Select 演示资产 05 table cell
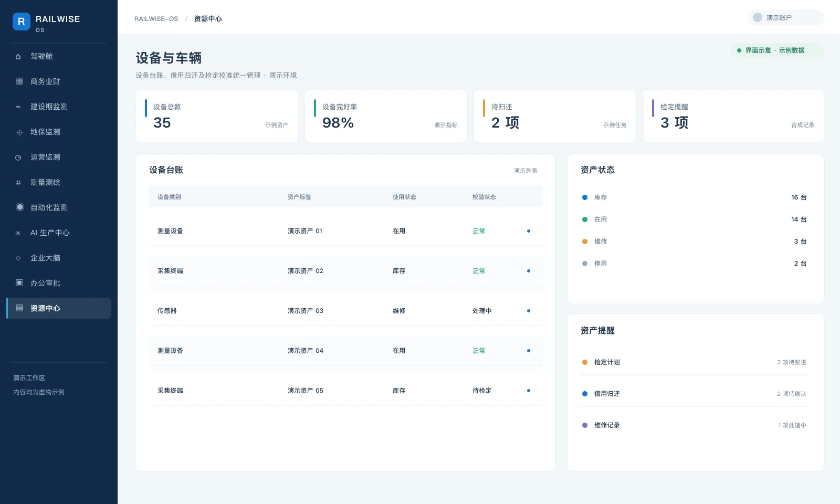Viewport: 840px width, 504px height. coord(306,391)
